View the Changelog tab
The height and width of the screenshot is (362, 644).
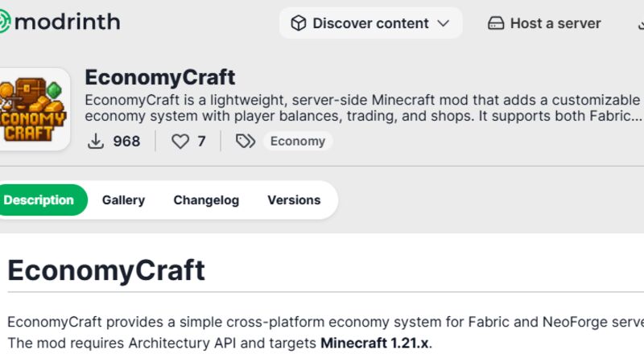206,200
